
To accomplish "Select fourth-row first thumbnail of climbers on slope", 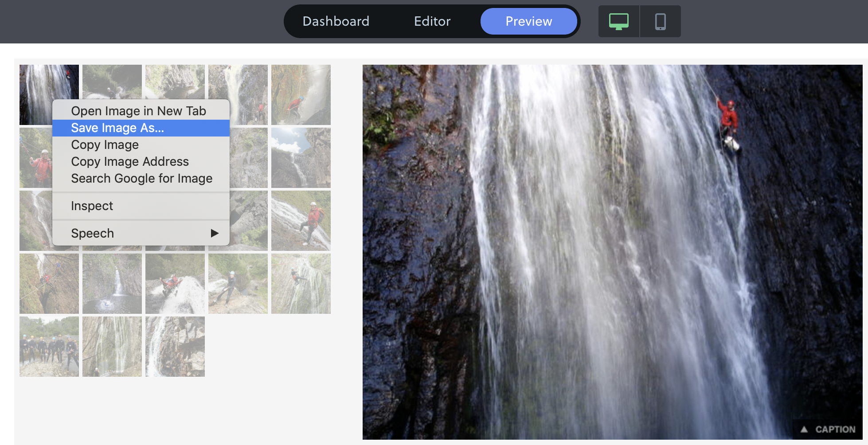I will 49,284.
